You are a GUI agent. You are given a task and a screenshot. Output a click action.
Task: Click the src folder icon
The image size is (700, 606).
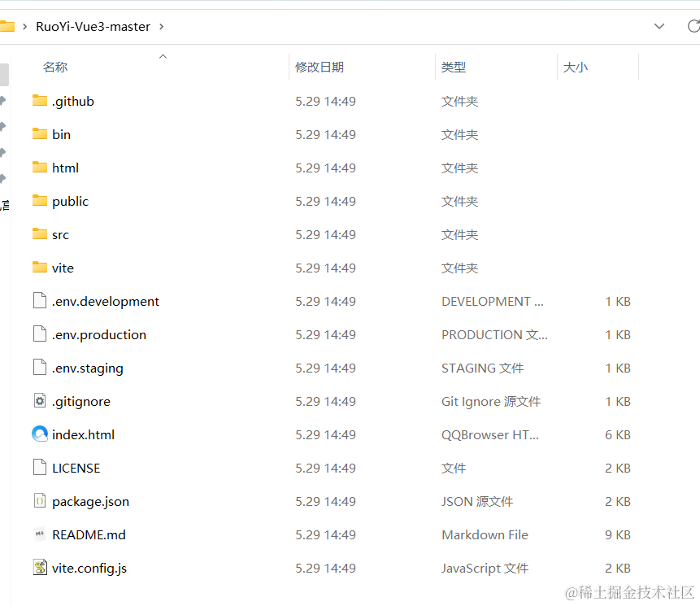tap(40, 234)
